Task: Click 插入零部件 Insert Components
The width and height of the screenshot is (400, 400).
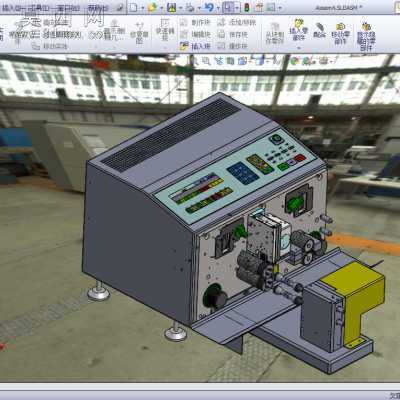Action: 298,30
